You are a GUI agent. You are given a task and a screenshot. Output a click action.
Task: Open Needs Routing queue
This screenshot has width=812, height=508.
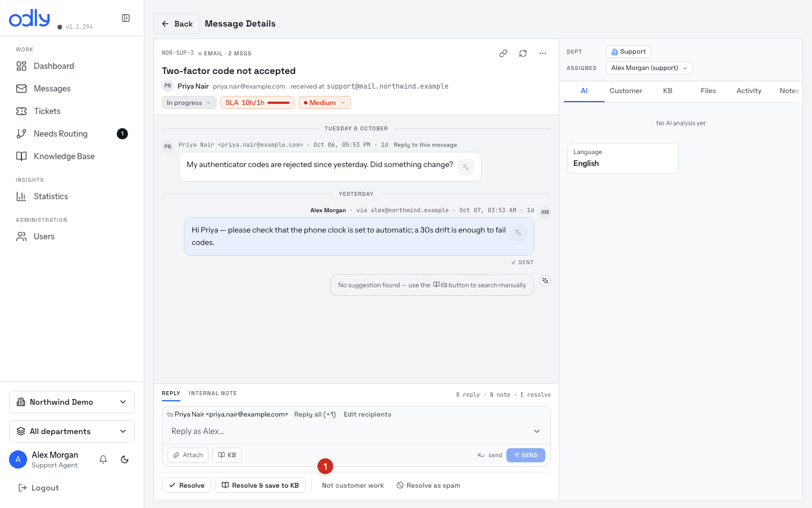72,134
